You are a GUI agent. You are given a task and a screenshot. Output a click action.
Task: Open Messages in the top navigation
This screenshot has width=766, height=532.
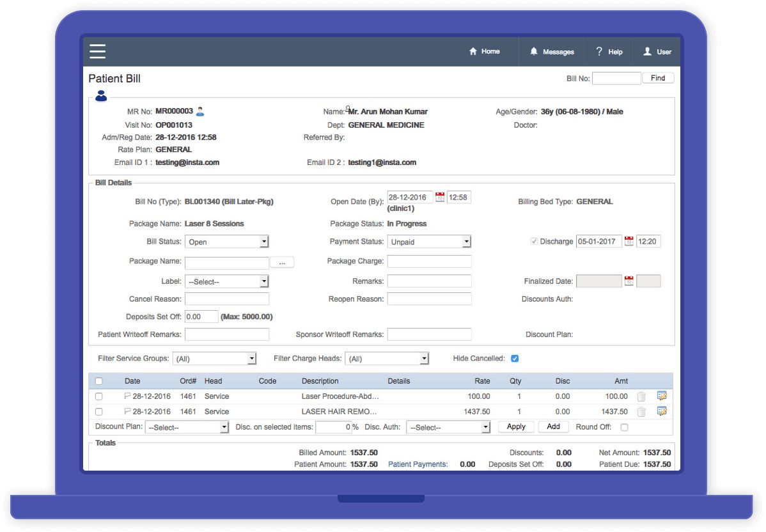552,51
